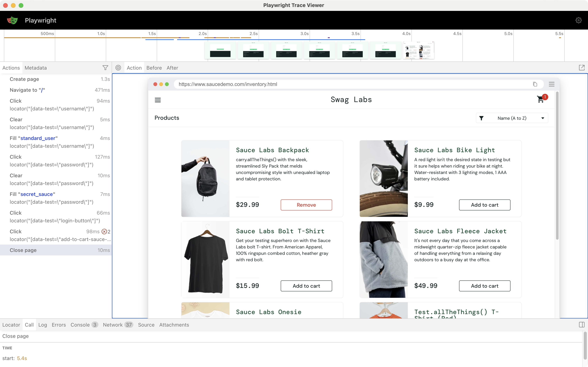Screen dimensions: 588x367
Task: Add Sauce Labs Fleece Jacket to cart
Action: click(485, 286)
